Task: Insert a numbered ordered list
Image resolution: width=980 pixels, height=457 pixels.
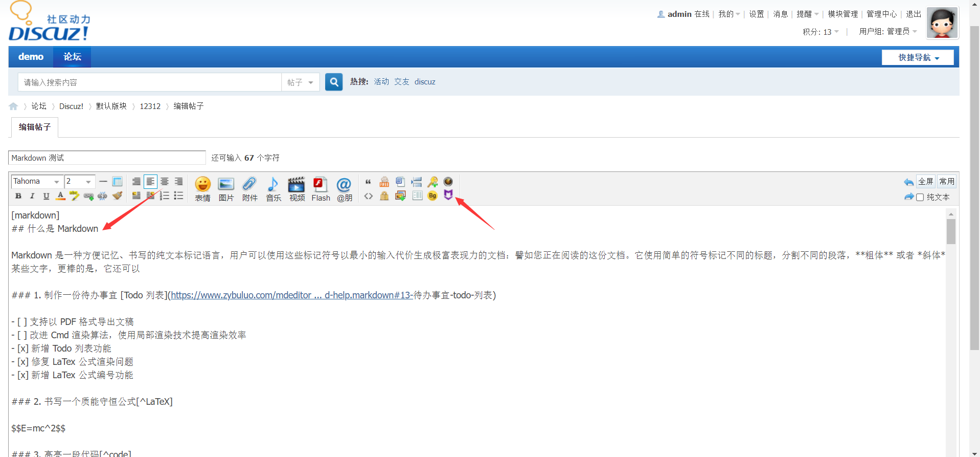Action: pyautogui.click(x=164, y=195)
